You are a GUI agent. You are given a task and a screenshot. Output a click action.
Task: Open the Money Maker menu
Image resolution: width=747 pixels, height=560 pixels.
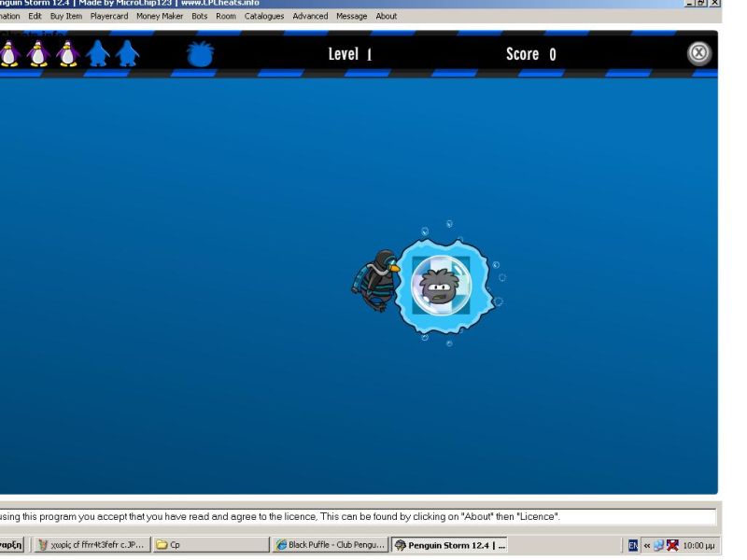point(160,16)
